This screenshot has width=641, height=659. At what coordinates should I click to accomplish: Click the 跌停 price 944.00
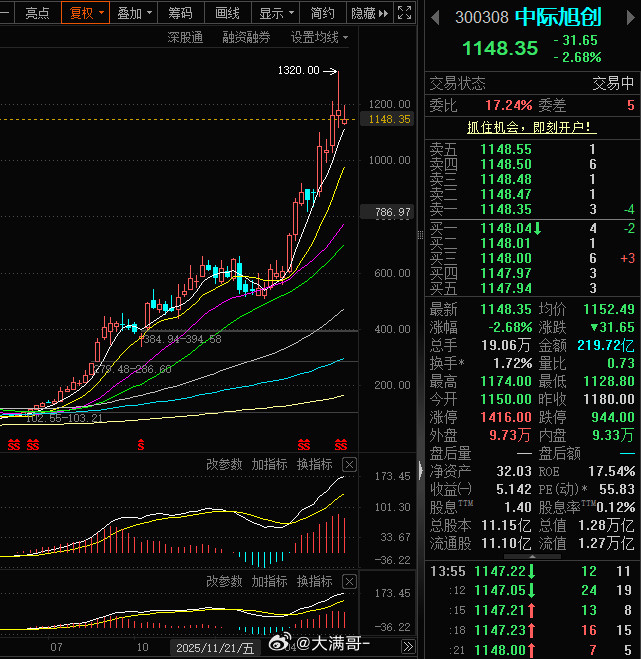(x=612, y=417)
